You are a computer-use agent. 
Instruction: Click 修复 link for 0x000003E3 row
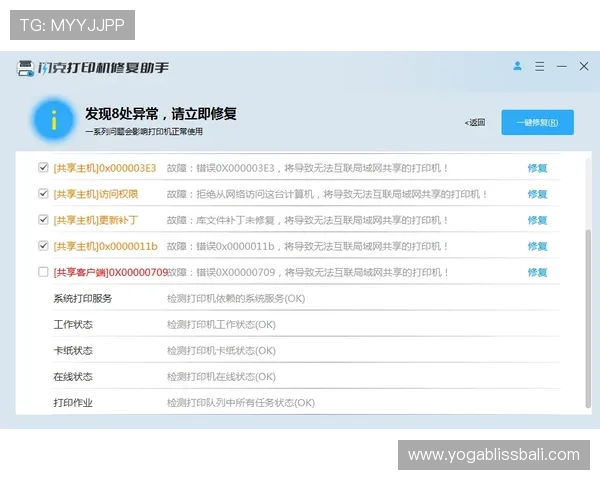537,168
